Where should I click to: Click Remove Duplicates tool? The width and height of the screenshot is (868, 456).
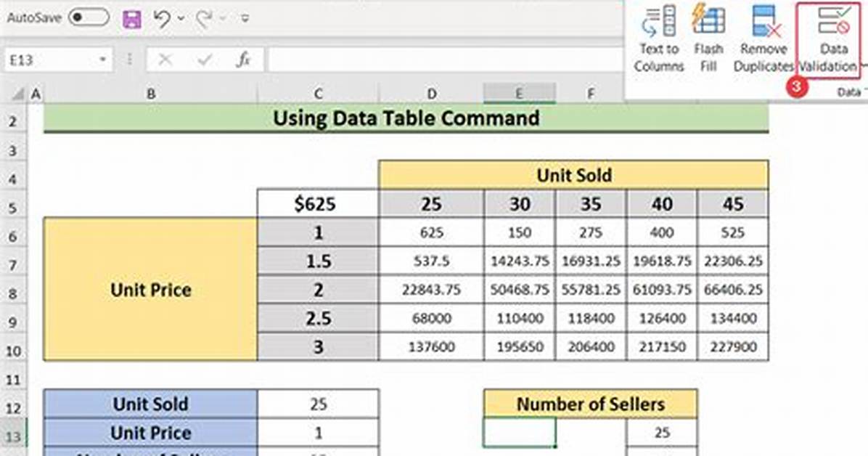point(763,38)
